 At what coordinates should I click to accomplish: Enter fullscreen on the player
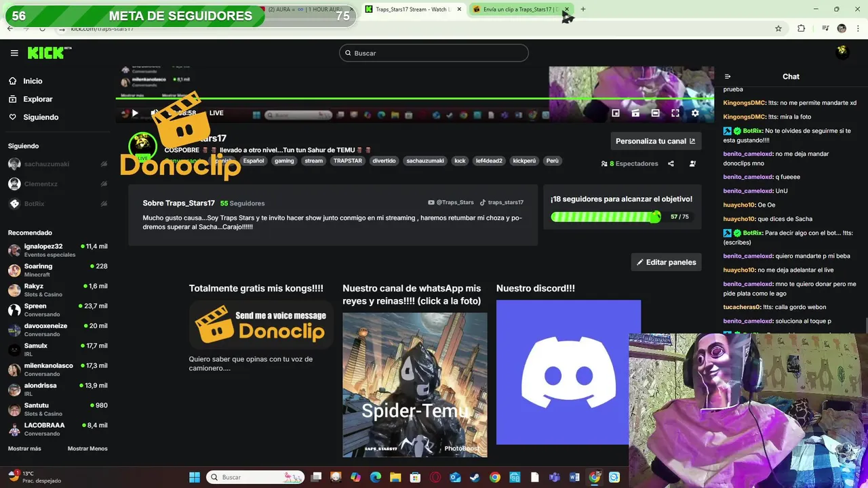click(x=675, y=113)
